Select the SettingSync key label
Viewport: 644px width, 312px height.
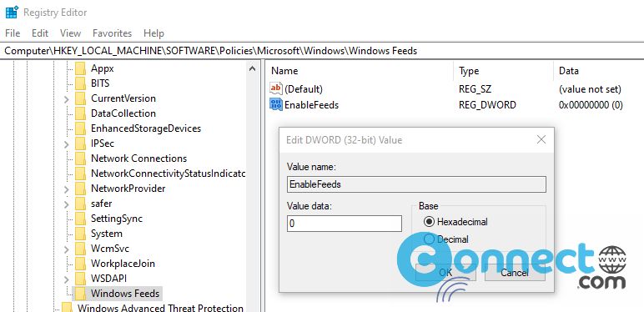pyautogui.click(x=117, y=219)
